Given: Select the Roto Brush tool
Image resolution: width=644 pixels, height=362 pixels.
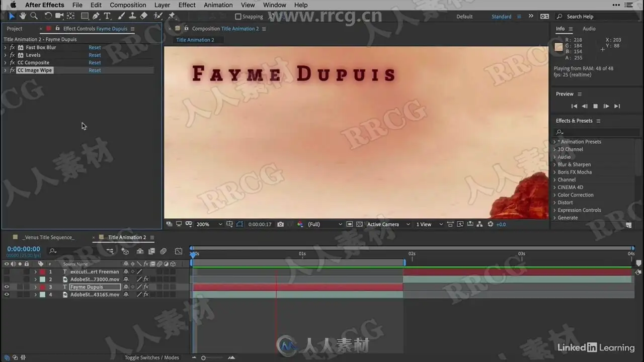Looking at the screenshot, I should [x=158, y=16].
